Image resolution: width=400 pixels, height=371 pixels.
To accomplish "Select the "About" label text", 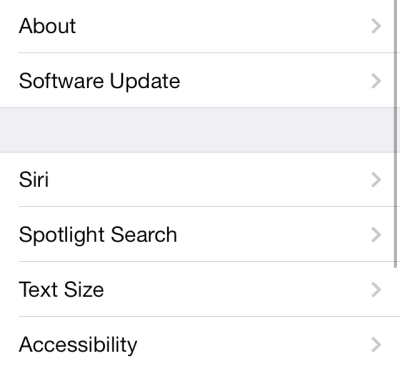I will coord(47,26).
